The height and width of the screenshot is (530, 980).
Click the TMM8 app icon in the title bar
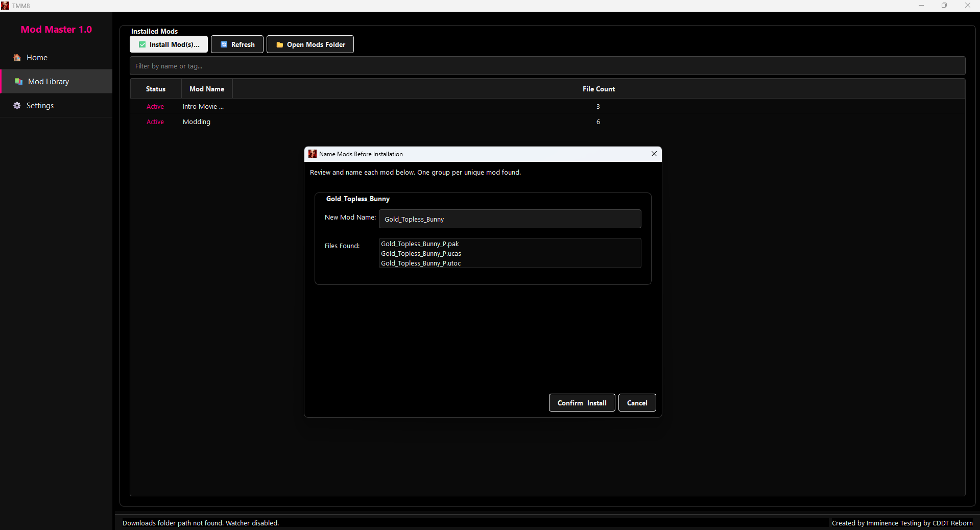point(5,5)
